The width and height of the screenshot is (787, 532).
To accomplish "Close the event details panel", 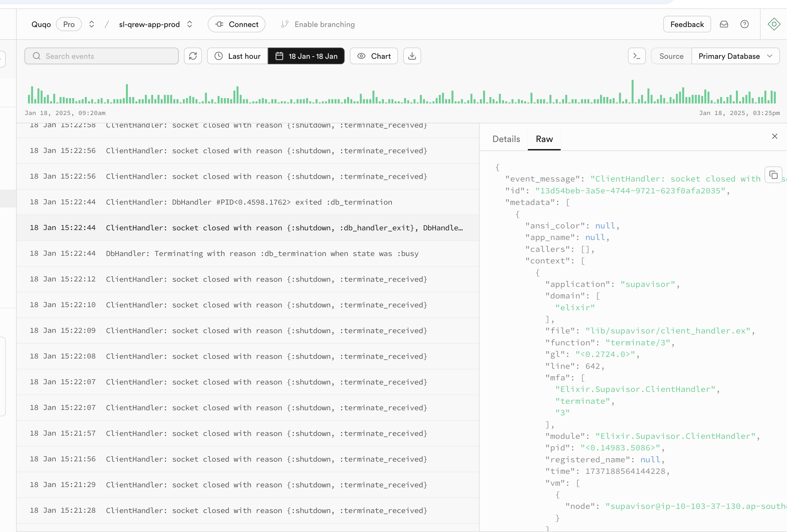I will point(774,136).
